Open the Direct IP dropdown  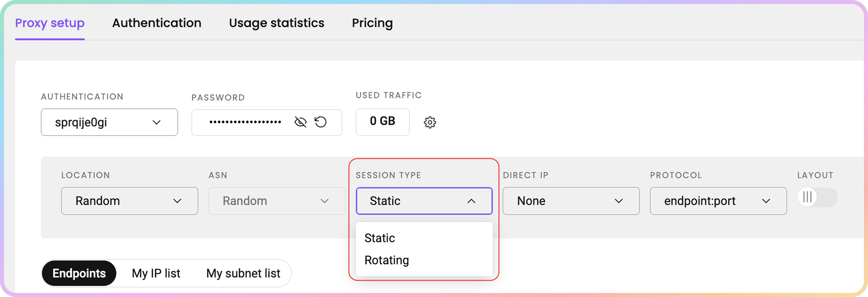pos(571,201)
